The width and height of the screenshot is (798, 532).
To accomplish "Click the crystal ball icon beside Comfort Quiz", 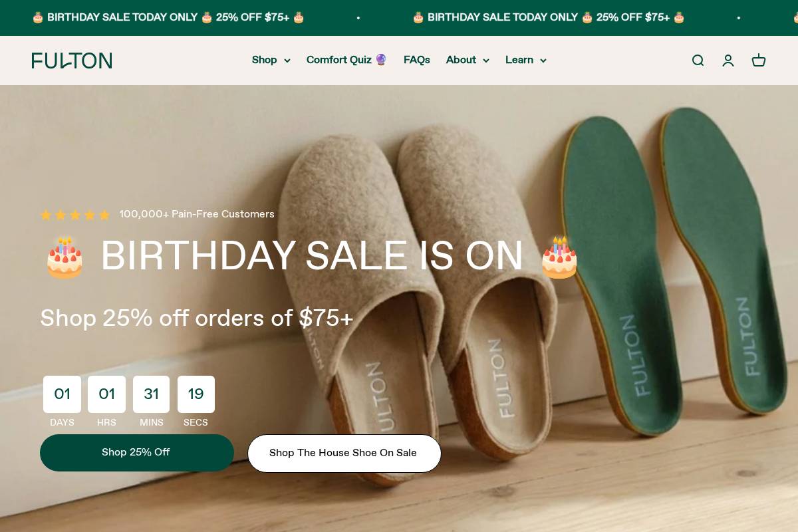I will (x=381, y=60).
